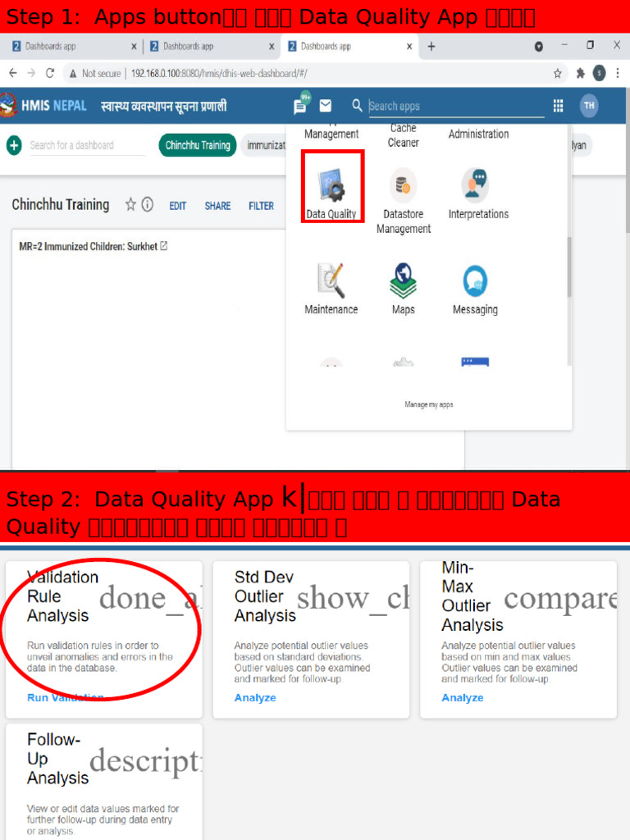The width and height of the screenshot is (630, 840).
Task: Open Chrome three-dot menu
Action: [618, 73]
